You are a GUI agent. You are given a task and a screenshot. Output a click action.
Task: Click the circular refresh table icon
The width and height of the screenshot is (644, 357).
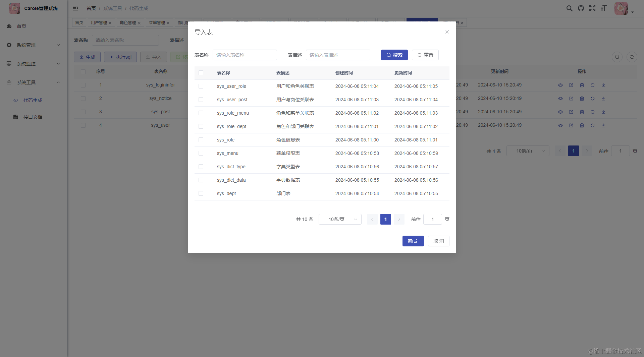(x=632, y=57)
